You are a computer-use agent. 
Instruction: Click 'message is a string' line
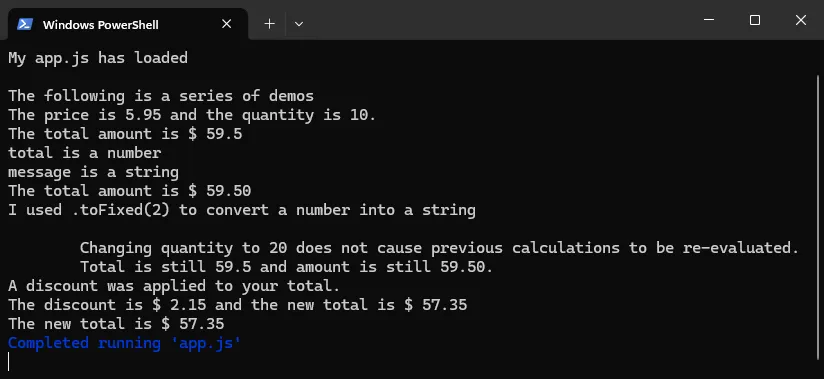tap(94, 172)
